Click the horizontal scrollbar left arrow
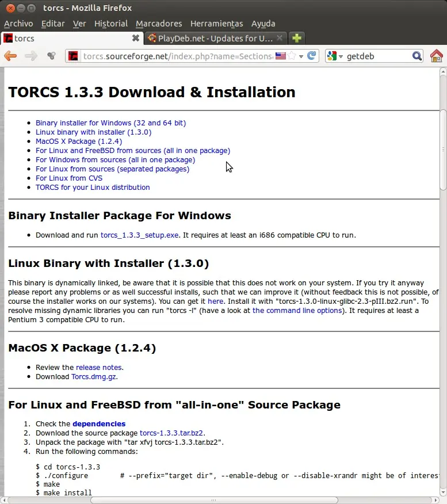The image size is (447, 504). tap(4, 500)
